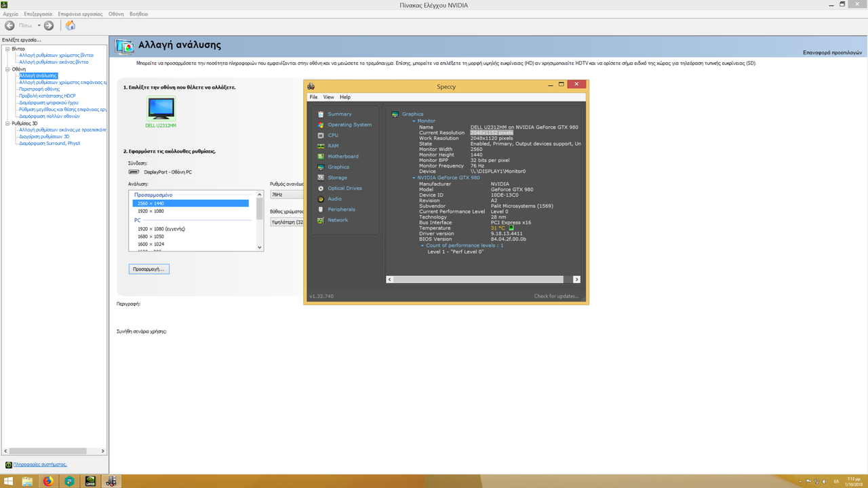Open Διαμόρφωση πολλών οθονών
Screen dimensions: 868x488
tap(50, 116)
